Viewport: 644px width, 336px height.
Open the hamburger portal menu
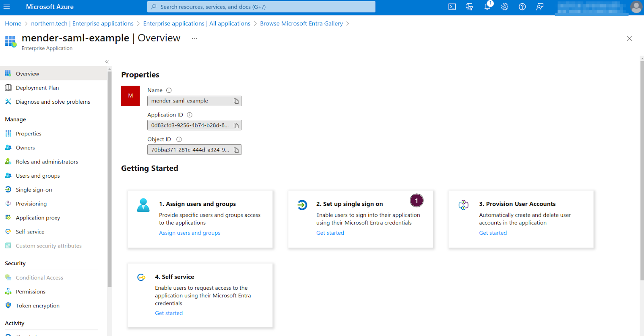point(7,7)
